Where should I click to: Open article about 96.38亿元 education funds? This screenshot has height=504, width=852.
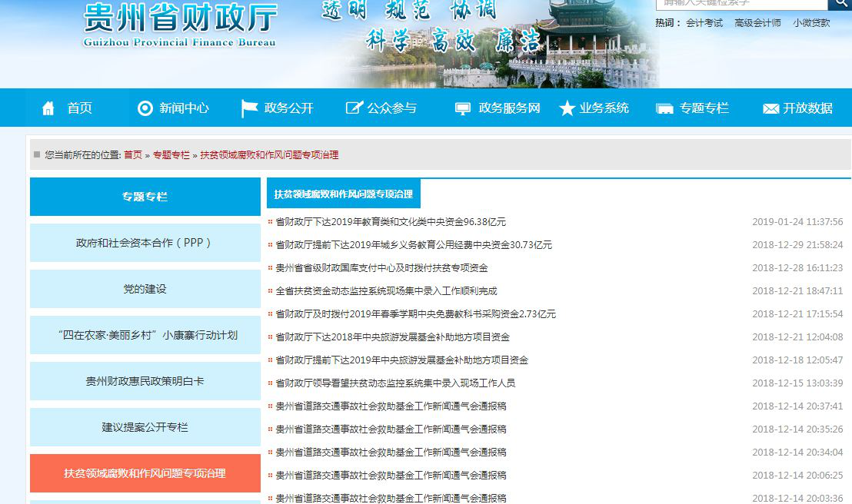point(391,222)
